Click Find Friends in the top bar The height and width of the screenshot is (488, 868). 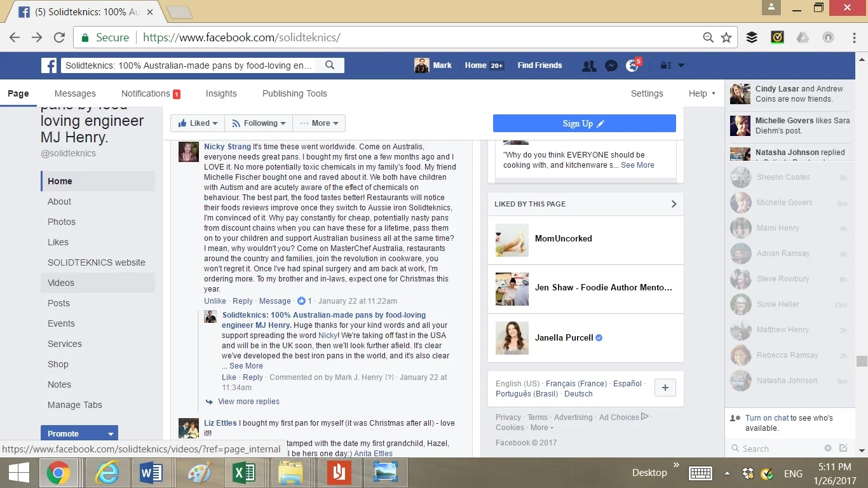[x=539, y=65]
